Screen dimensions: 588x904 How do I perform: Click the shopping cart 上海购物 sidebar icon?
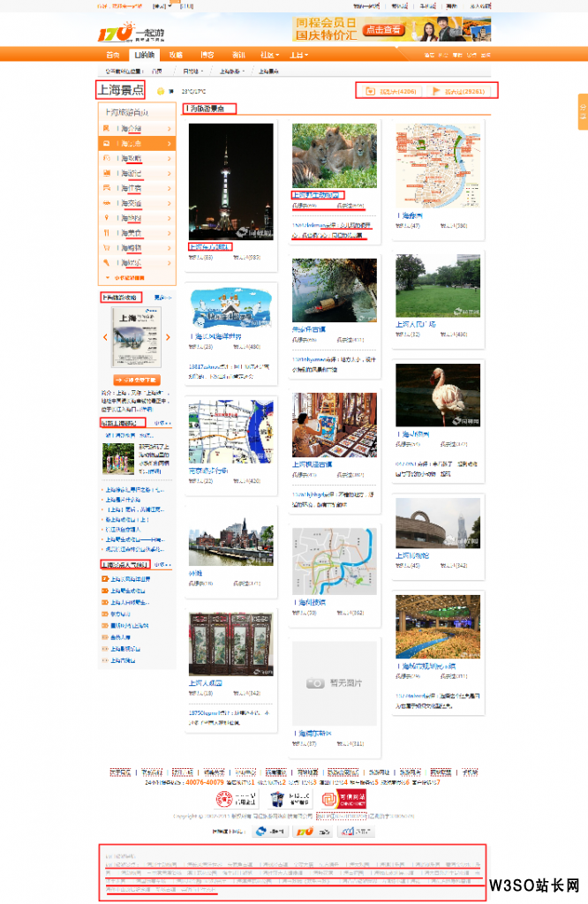[106, 248]
